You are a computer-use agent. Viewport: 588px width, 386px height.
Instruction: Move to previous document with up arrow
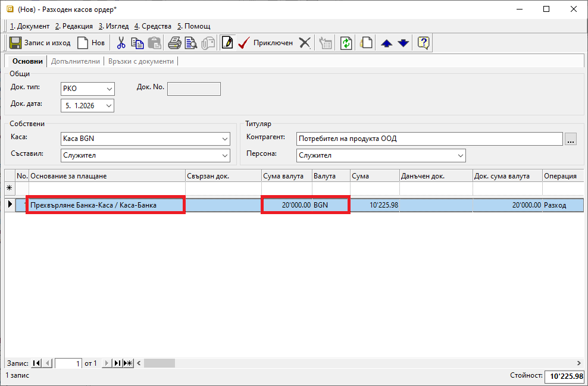coord(386,43)
